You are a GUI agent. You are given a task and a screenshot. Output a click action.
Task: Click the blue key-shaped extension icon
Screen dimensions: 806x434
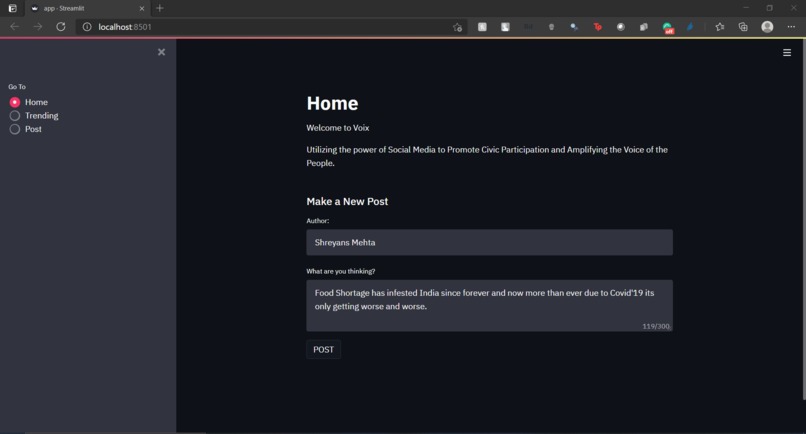(574, 27)
